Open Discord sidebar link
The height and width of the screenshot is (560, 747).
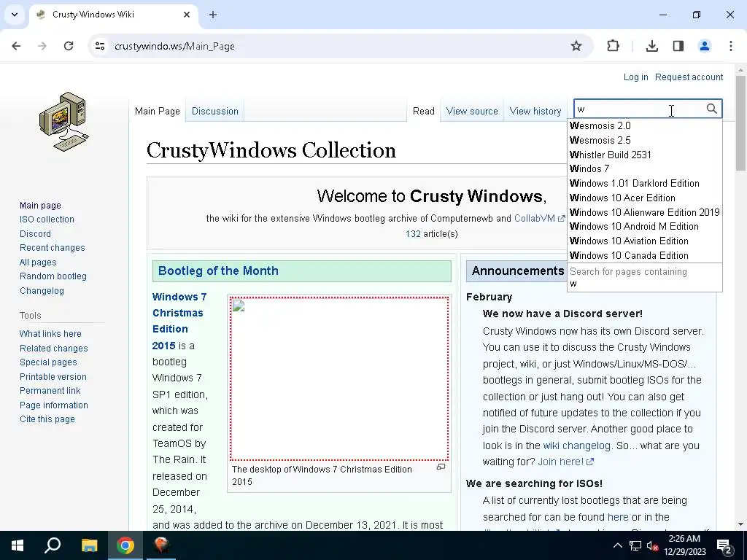(x=35, y=234)
